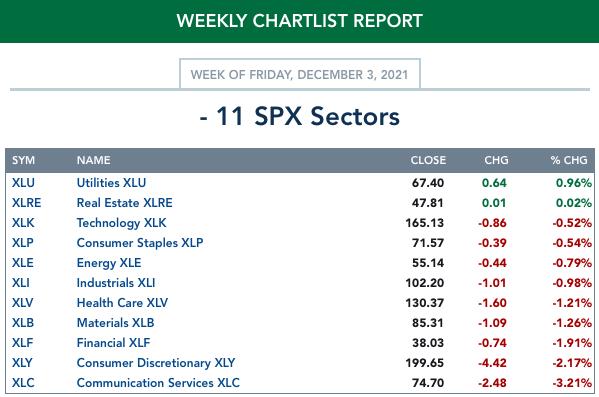Image resolution: width=599 pixels, height=397 pixels.
Task: Open Energy XLE name link
Action: click(x=109, y=263)
